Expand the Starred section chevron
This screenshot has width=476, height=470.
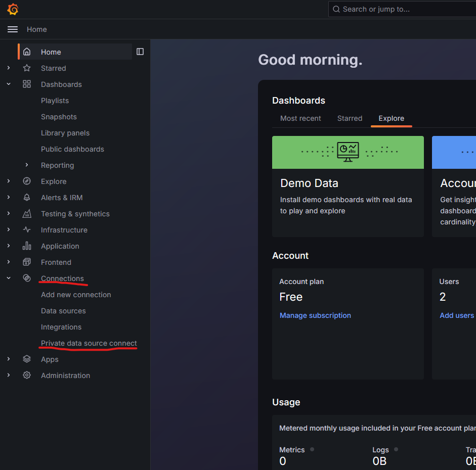9,68
